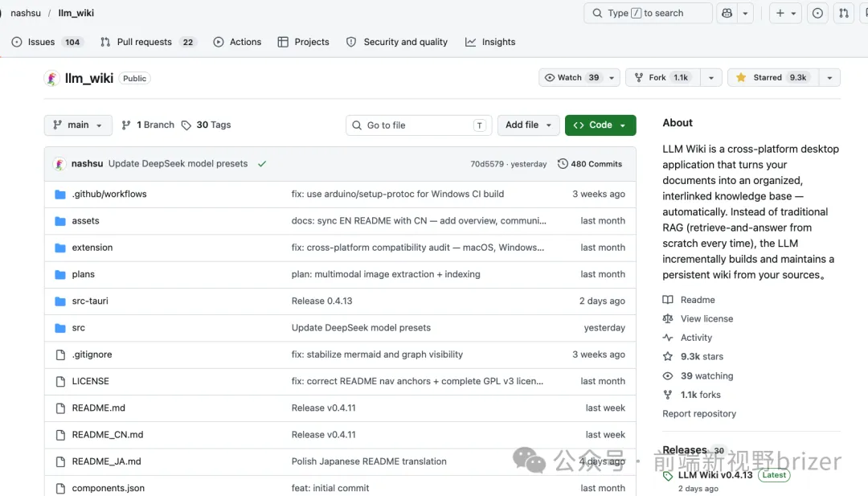Open 'fix: stabilize mermaid and graph visibility' commit
The height and width of the screenshot is (496, 868).
point(377,355)
